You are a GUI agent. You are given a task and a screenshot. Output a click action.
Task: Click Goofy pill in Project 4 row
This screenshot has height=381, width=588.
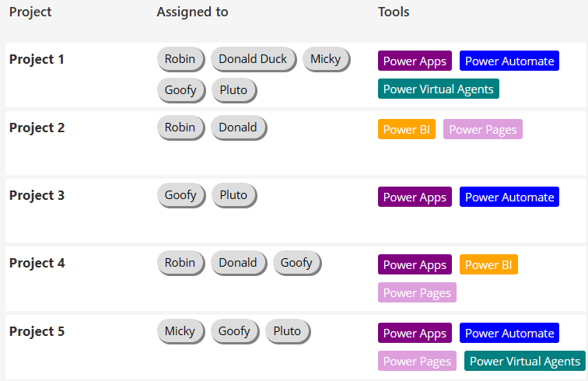pyautogui.click(x=297, y=263)
